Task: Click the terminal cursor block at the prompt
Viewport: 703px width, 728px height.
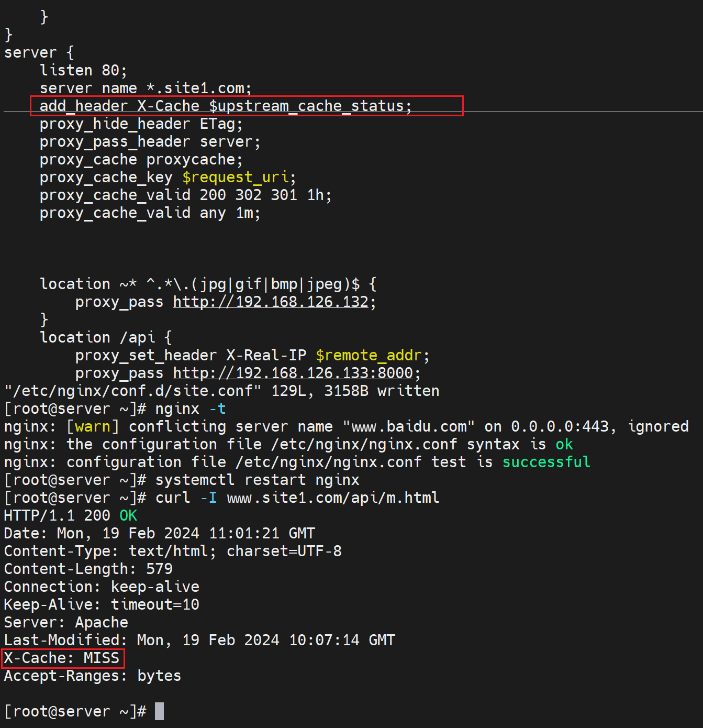Action: (x=159, y=711)
